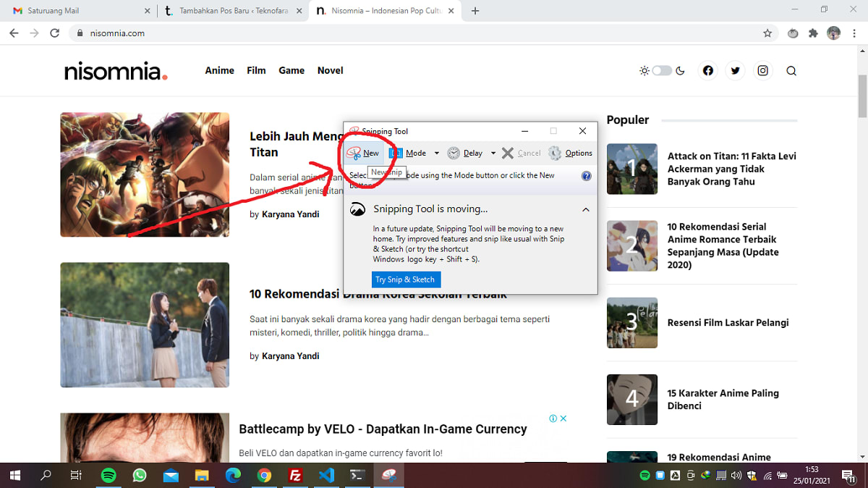868x488 pixels.
Task: Open the Anime menu item
Action: click(219, 70)
